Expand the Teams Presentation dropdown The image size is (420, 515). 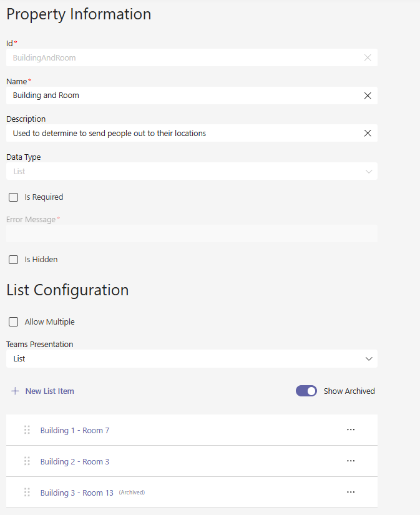click(x=191, y=359)
